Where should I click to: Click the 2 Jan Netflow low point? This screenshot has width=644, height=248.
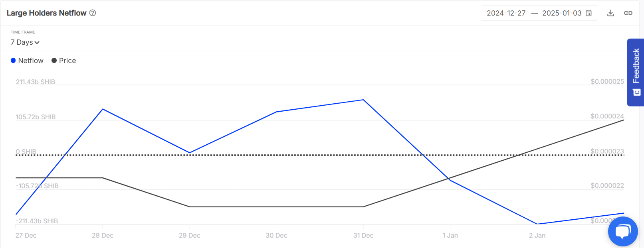point(537,224)
